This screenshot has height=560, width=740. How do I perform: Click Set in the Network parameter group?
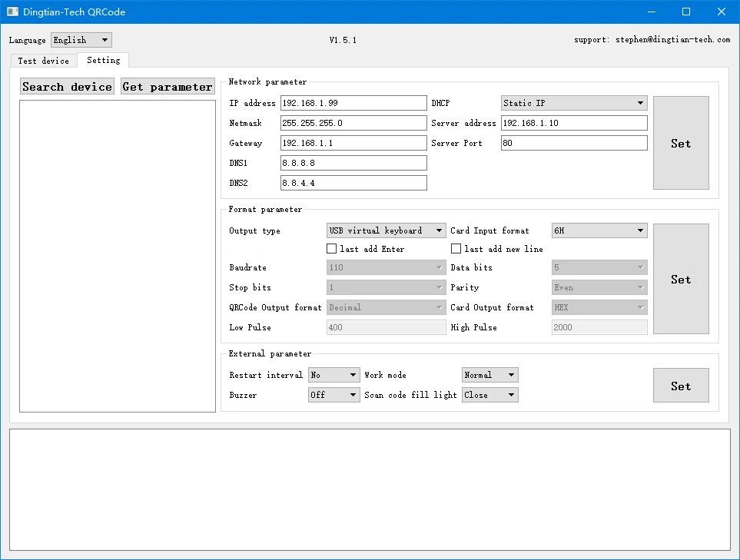click(681, 143)
